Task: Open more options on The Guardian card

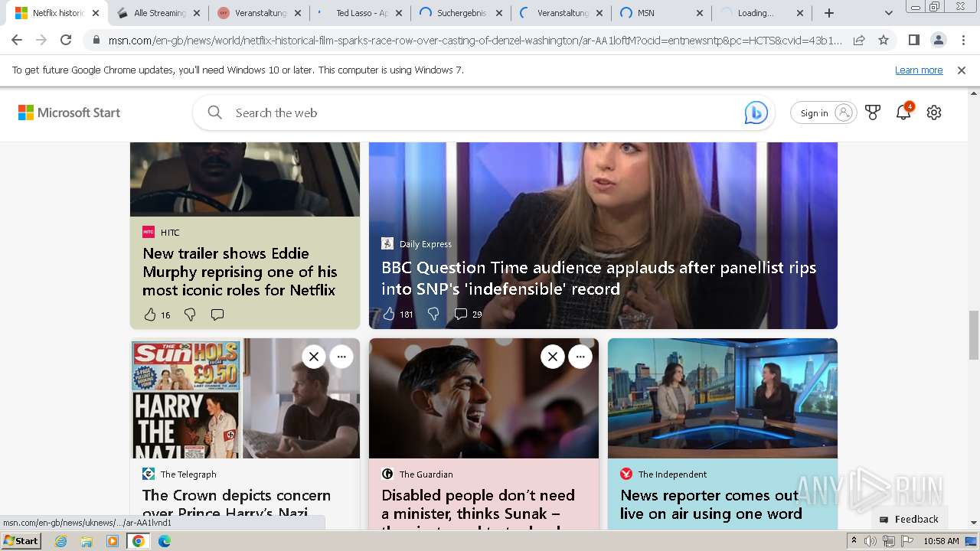Action: [x=580, y=357]
